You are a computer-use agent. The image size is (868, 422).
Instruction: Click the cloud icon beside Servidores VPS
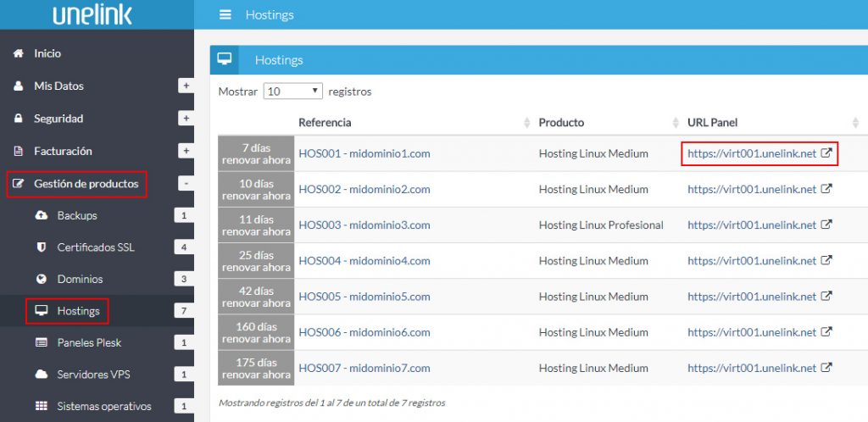[42, 375]
